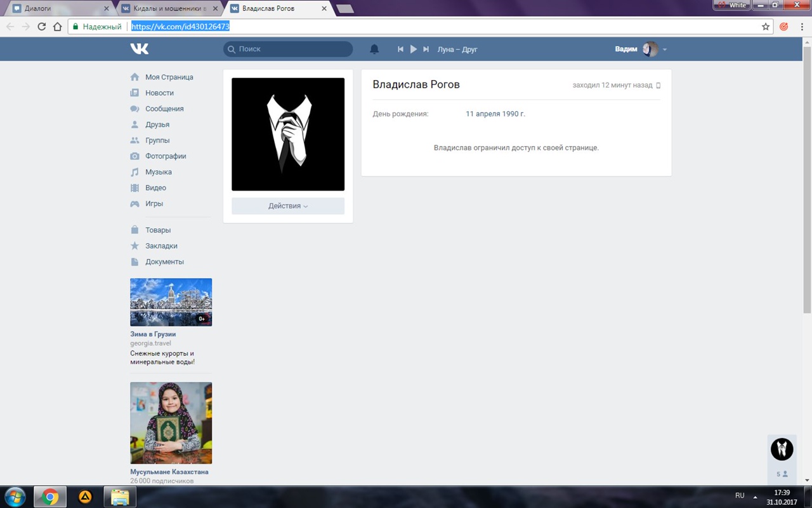Open the notifications bell
Viewport: 812px width, 508px height.
(x=374, y=49)
